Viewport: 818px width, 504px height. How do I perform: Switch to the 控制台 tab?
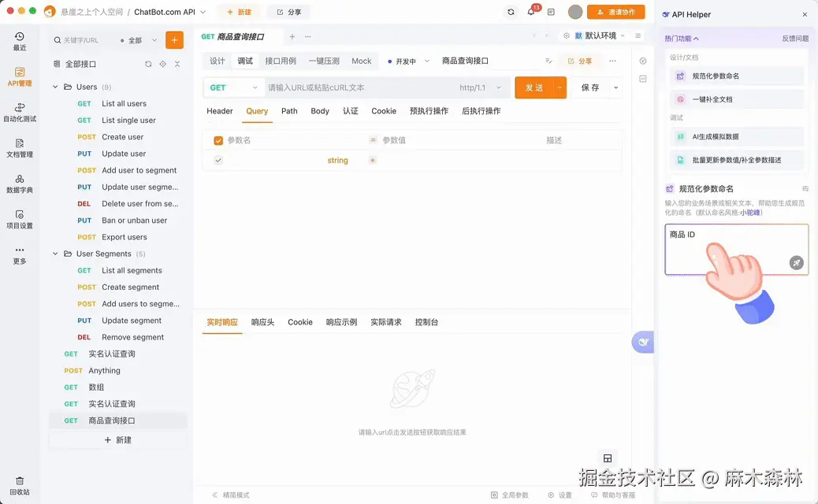pos(426,322)
